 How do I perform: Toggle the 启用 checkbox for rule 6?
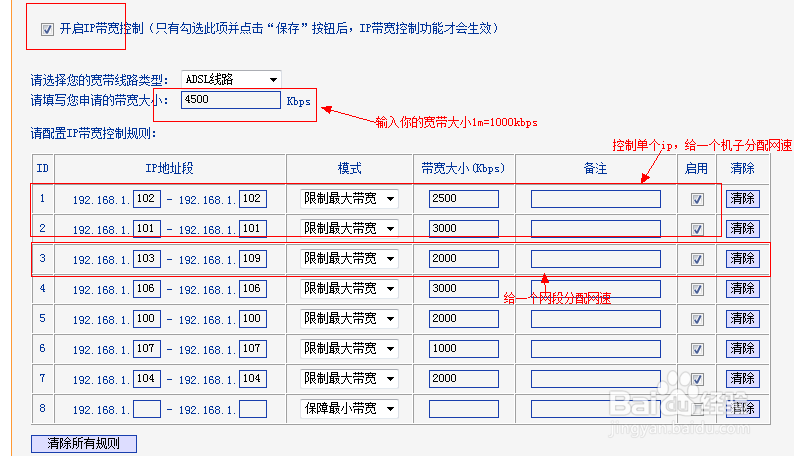(697, 349)
